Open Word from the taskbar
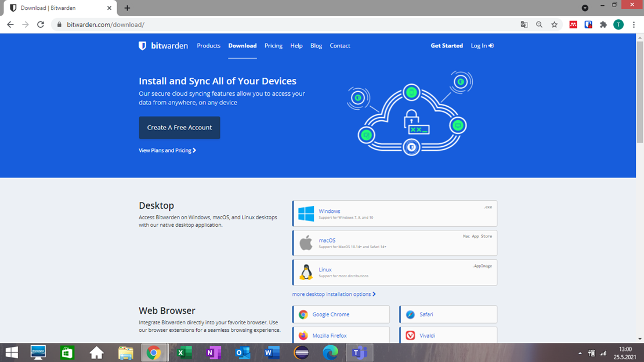644x362 pixels. click(x=272, y=353)
